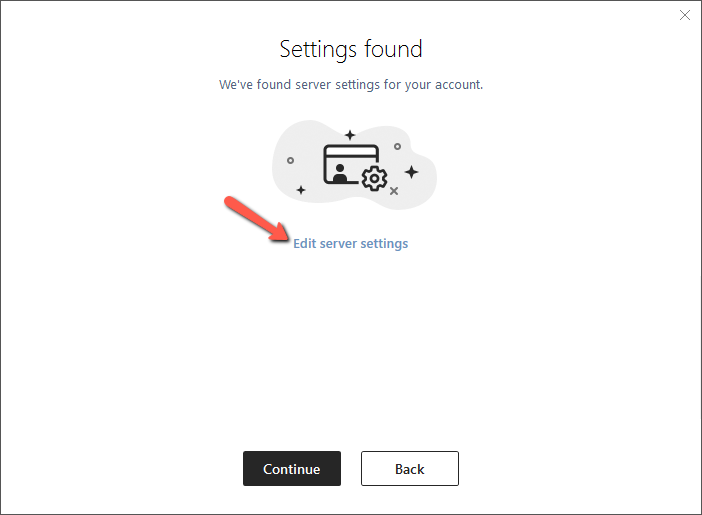Viewport: 702px width, 515px height.
Task: Close the Settings found dialog
Action: 685,15
